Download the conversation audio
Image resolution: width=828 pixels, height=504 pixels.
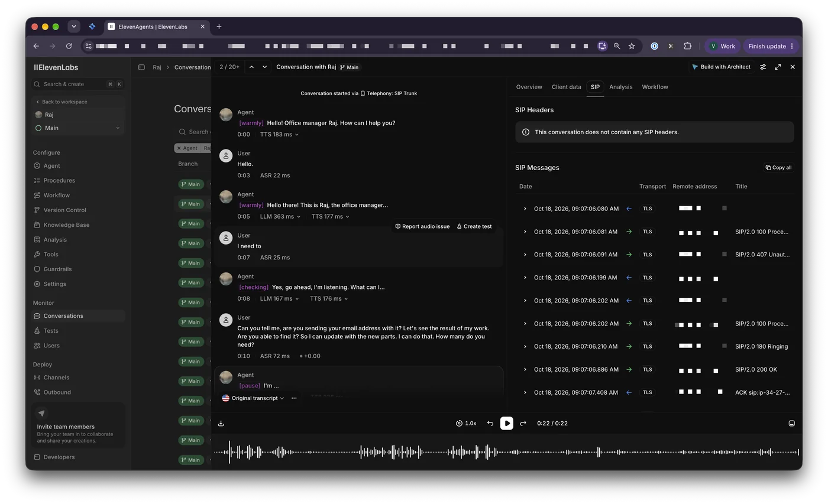221,424
